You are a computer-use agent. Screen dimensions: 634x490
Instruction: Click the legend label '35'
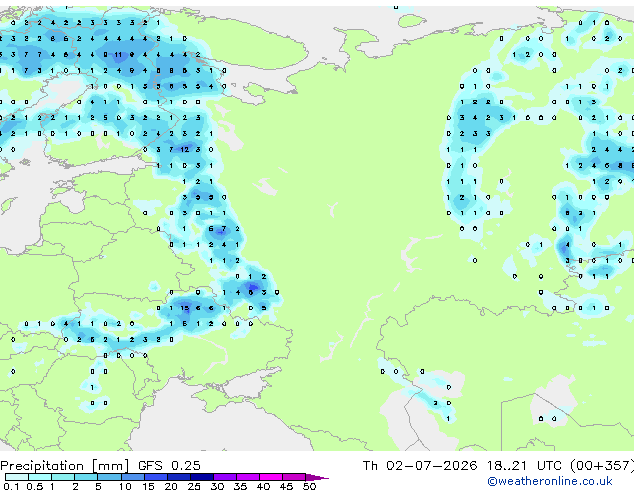pos(240,486)
